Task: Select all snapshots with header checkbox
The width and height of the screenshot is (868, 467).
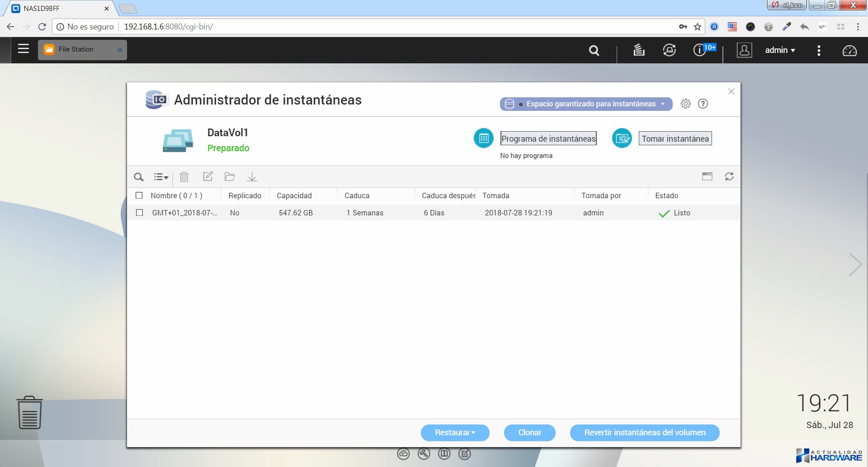Action: 139,195
